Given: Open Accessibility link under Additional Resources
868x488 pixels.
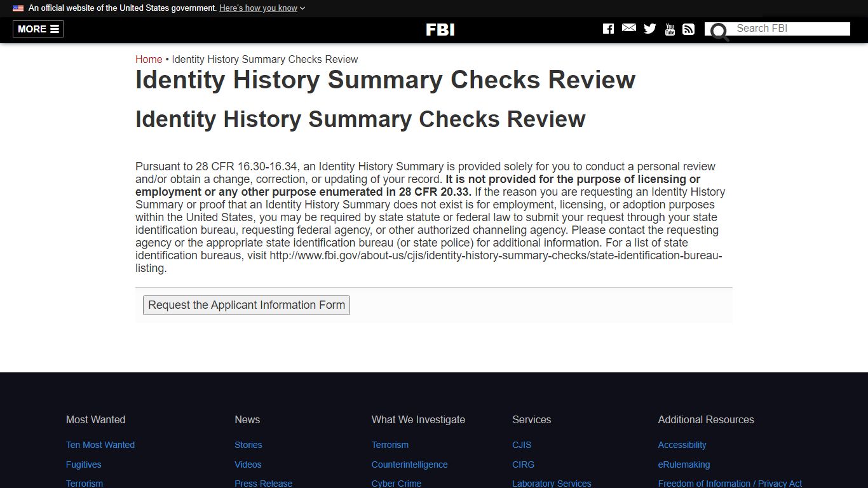Looking at the screenshot, I should click(x=682, y=445).
